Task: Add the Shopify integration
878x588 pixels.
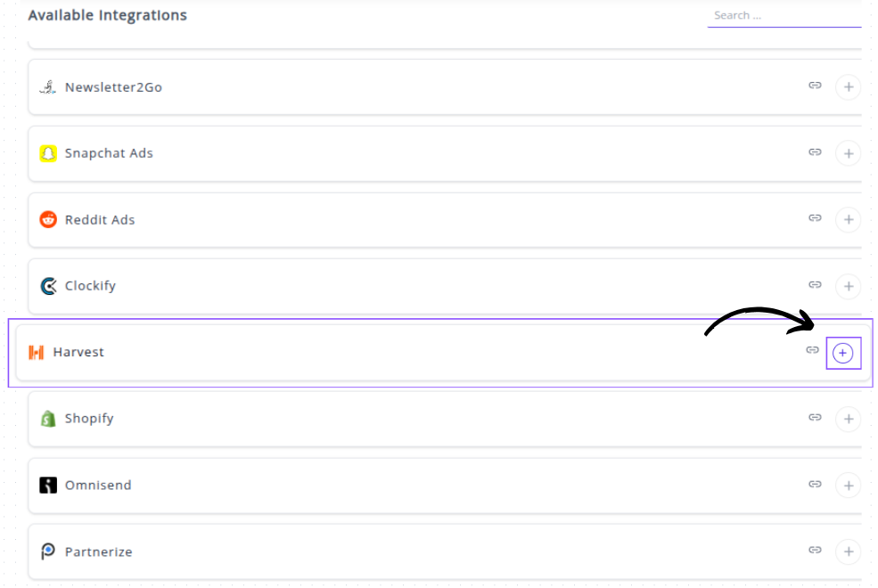Action: 848,419
